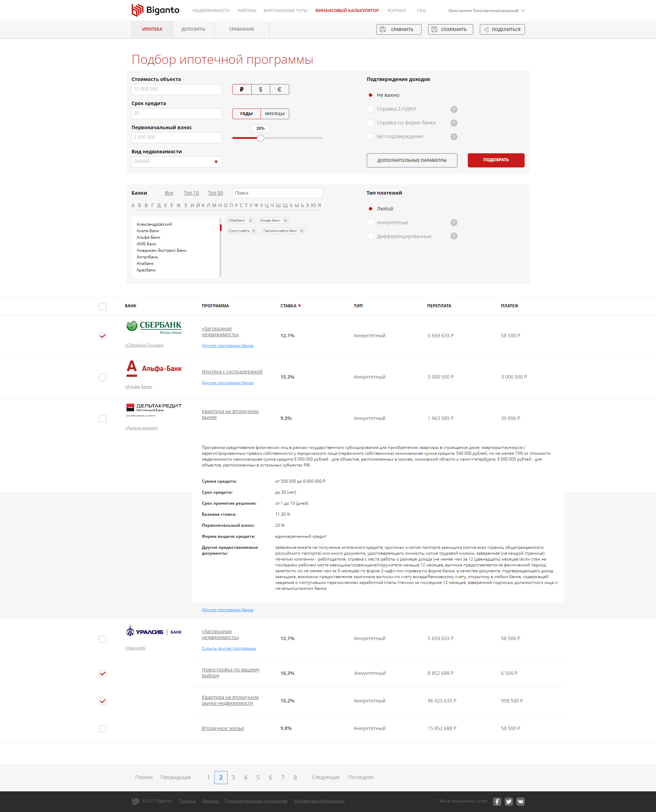Open the Константин Константинопольский user menu

pos(486,11)
